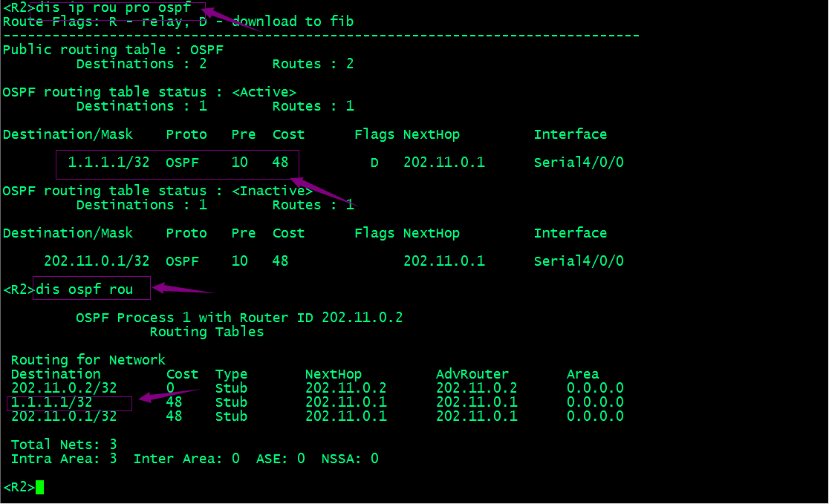Click 'Intra Area: 3' summary value
Viewport: 829px width, 504px height.
click(x=64, y=459)
